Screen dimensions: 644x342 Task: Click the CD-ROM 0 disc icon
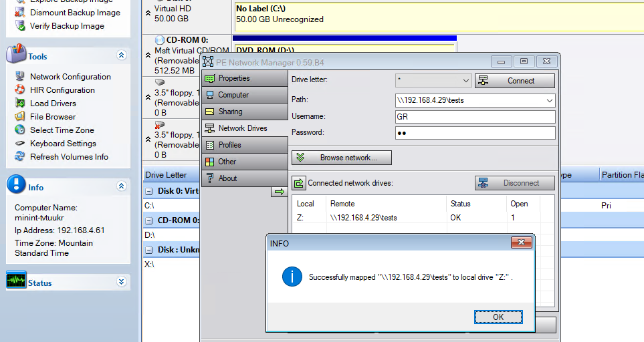(x=160, y=40)
